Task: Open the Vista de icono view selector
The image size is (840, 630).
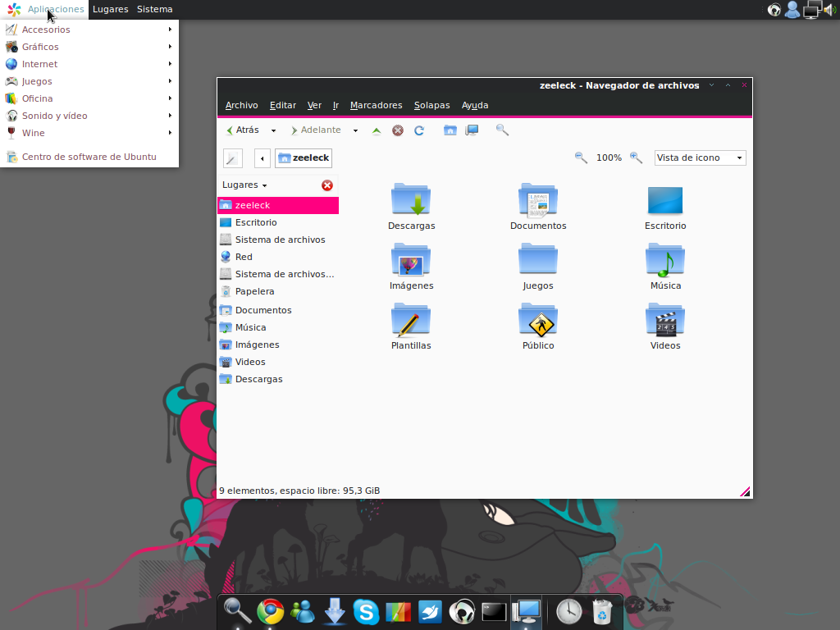Action: (701, 157)
